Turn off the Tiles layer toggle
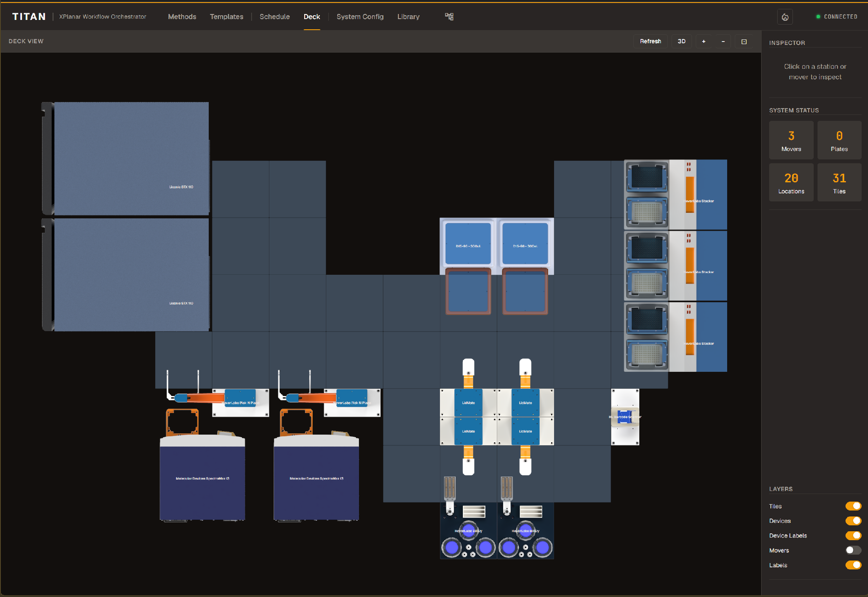The width and height of the screenshot is (868, 597). (853, 506)
